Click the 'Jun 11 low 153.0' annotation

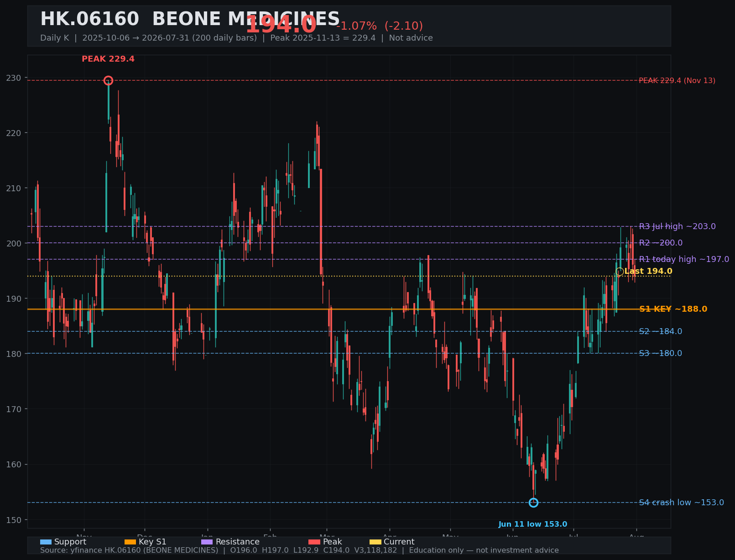[x=533, y=524]
